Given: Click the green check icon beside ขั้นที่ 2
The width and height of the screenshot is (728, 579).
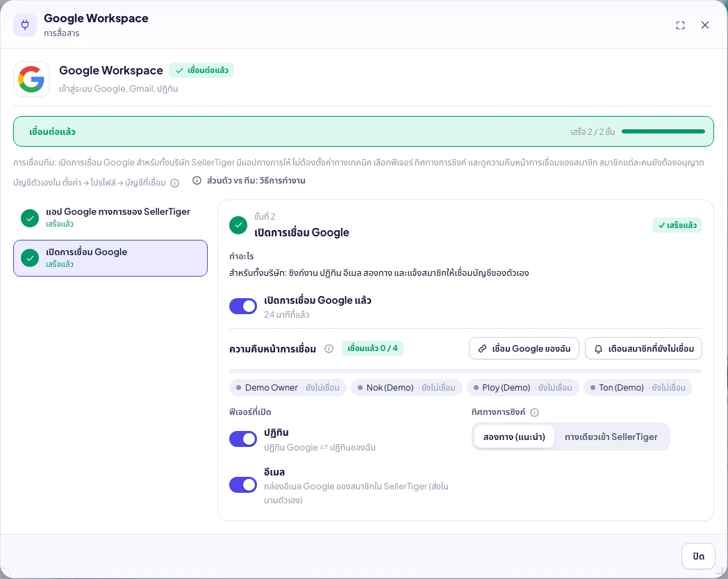Looking at the screenshot, I should [238, 225].
